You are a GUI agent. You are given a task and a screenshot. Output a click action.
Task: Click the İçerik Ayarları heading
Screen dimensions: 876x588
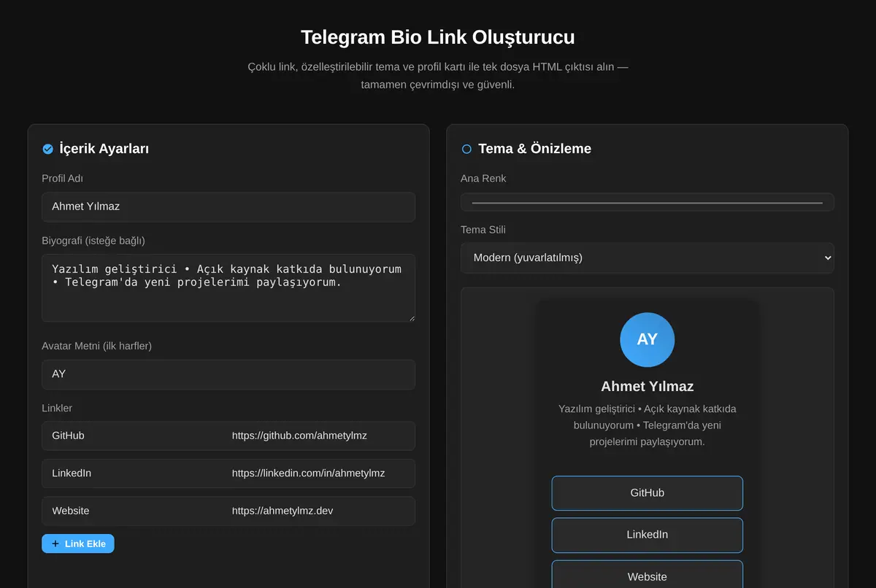point(104,149)
